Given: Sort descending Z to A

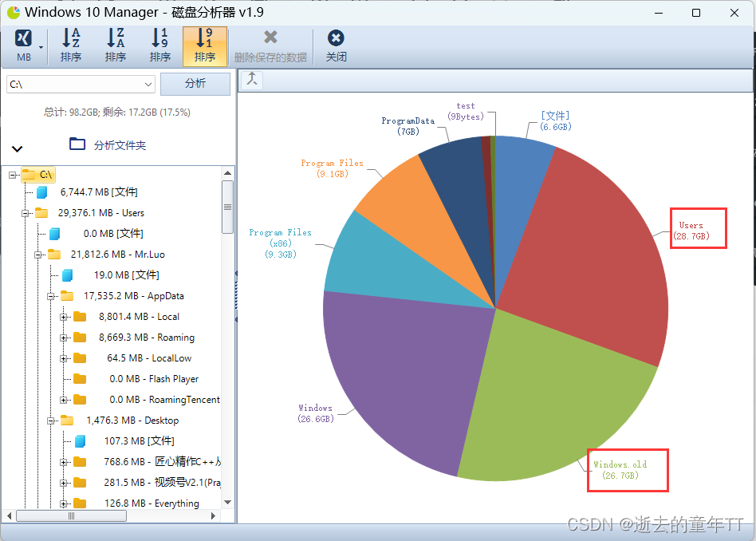Looking at the screenshot, I should pos(115,45).
